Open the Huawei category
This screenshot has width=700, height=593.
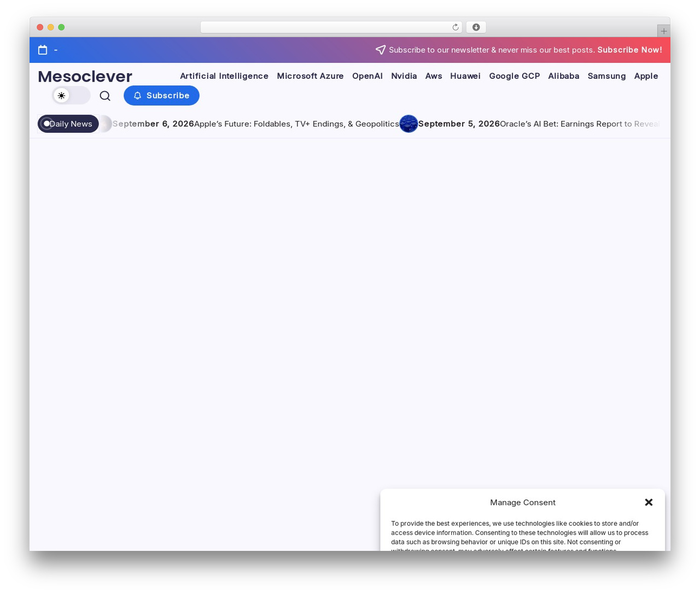click(x=465, y=76)
